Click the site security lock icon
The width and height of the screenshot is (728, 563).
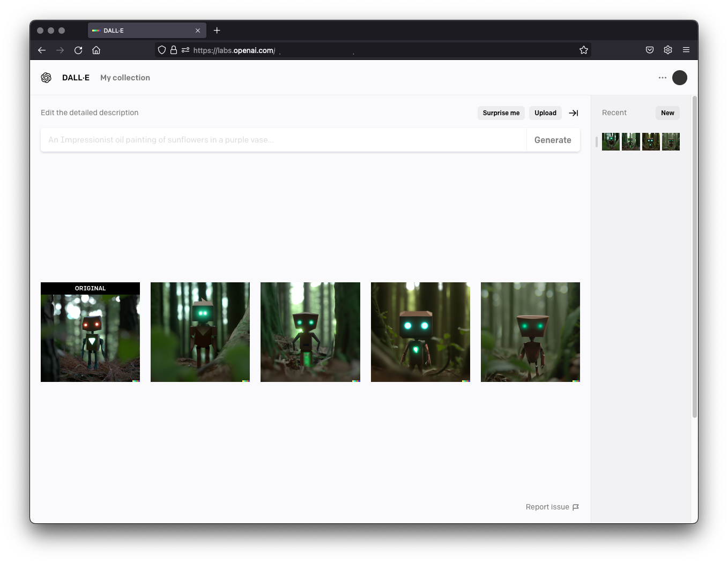click(174, 50)
